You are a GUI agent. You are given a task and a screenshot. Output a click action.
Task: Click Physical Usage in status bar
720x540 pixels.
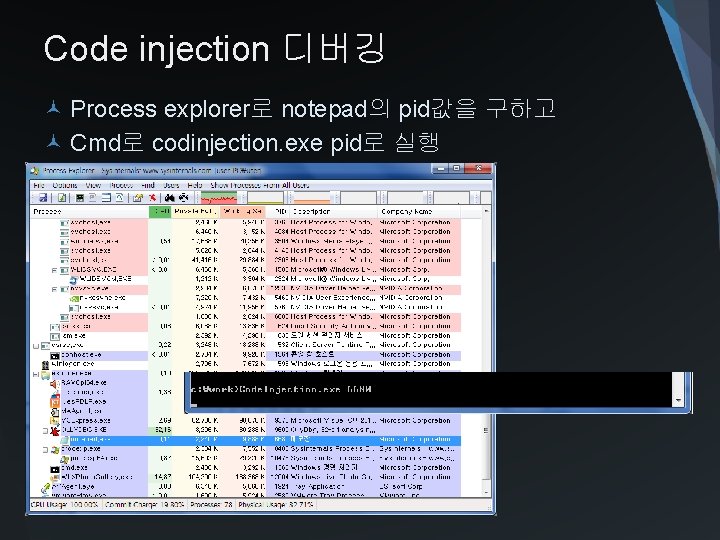(x=276, y=504)
